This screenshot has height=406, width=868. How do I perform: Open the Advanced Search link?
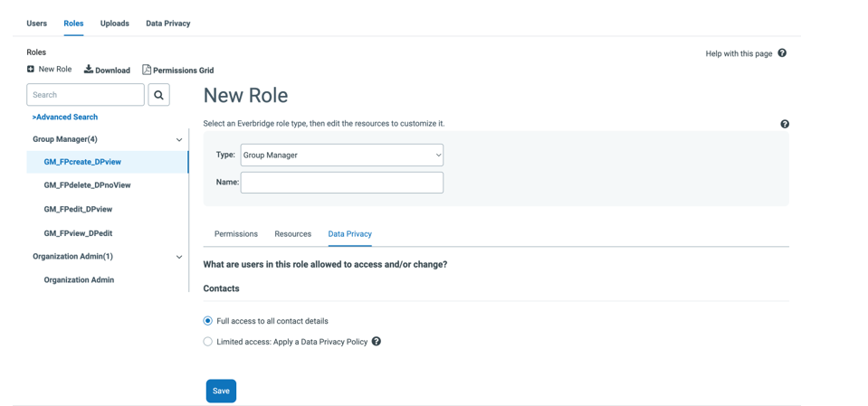[x=65, y=118]
